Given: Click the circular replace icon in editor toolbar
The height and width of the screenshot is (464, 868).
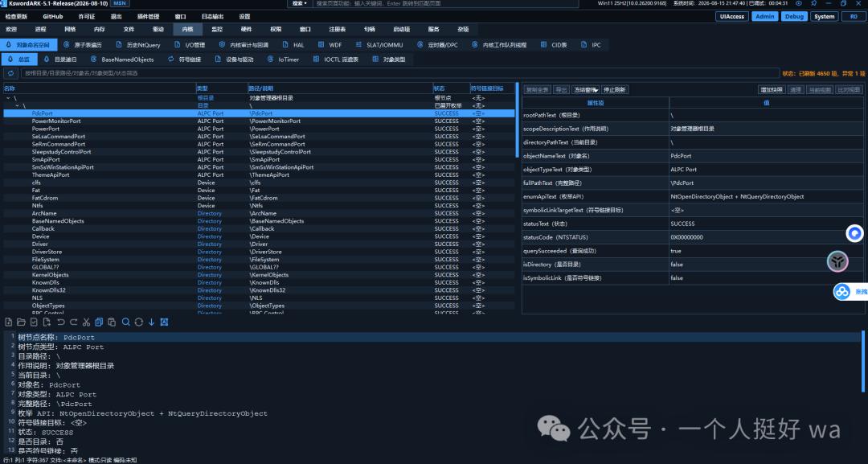Looking at the screenshot, I should pos(138,322).
